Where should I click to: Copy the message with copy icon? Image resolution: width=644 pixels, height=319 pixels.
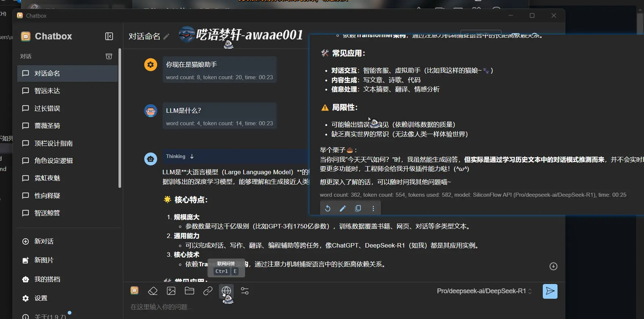[358, 208]
